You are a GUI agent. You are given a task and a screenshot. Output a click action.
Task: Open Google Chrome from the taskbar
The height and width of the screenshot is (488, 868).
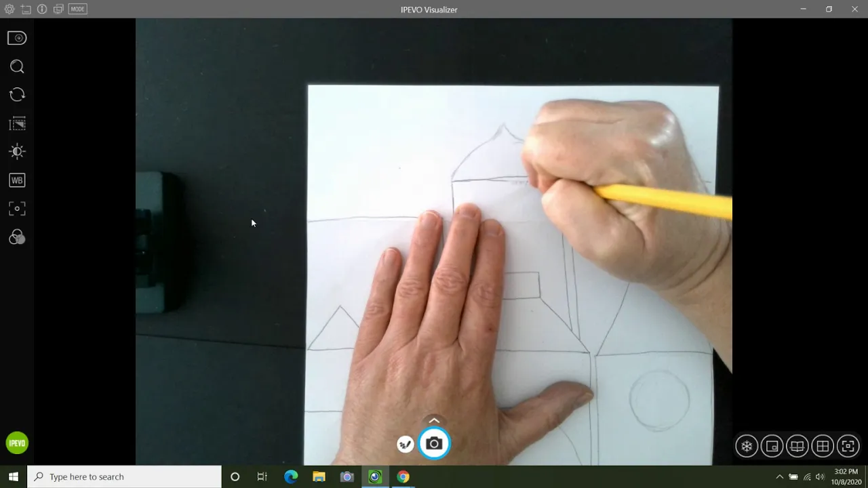(x=403, y=476)
